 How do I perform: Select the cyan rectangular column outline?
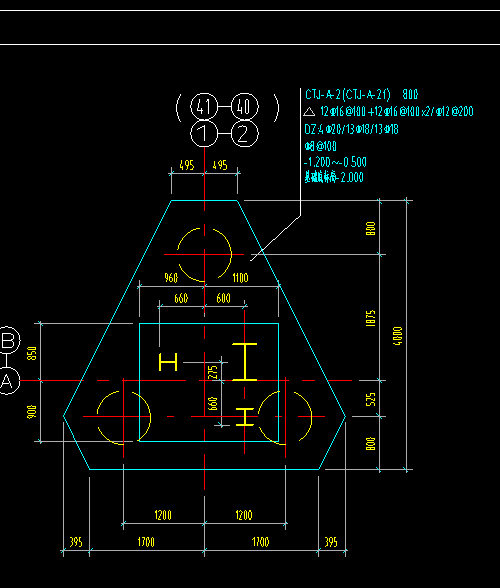[x=209, y=382]
